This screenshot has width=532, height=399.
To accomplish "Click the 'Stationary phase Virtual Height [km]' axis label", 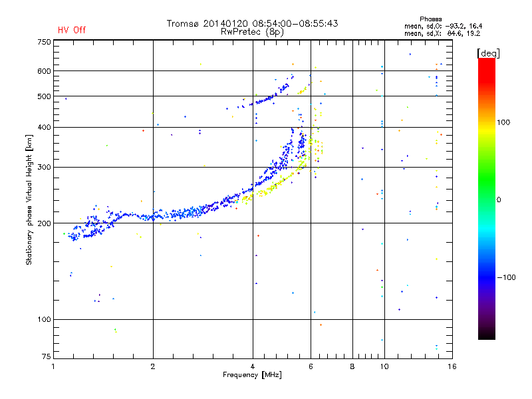I will point(29,200).
